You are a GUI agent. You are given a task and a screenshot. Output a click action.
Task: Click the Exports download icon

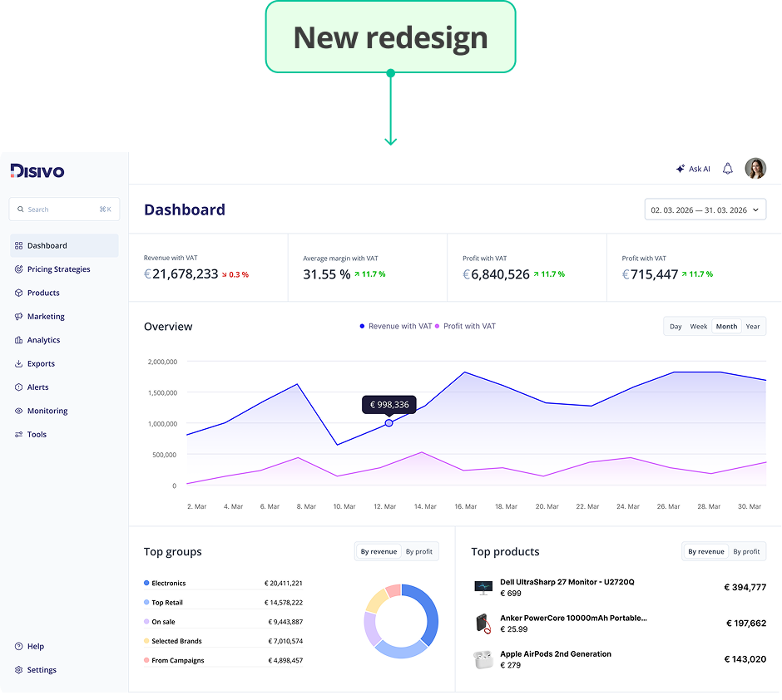click(x=18, y=363)
